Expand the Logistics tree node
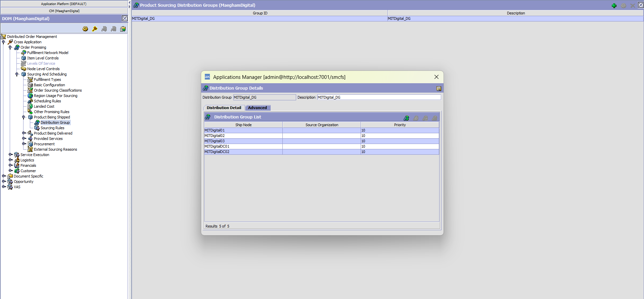This screenshot has height=299, width=644. click(x=10, y=160)
